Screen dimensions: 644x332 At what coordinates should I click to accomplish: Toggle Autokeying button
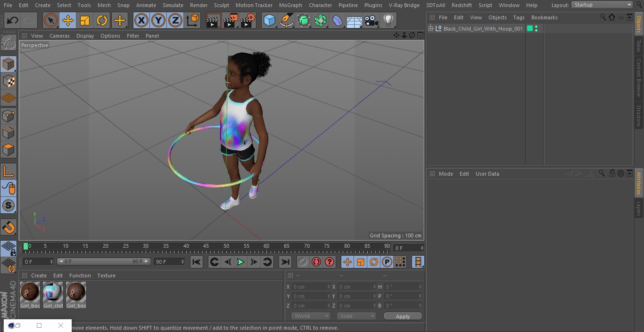[316, 262]
